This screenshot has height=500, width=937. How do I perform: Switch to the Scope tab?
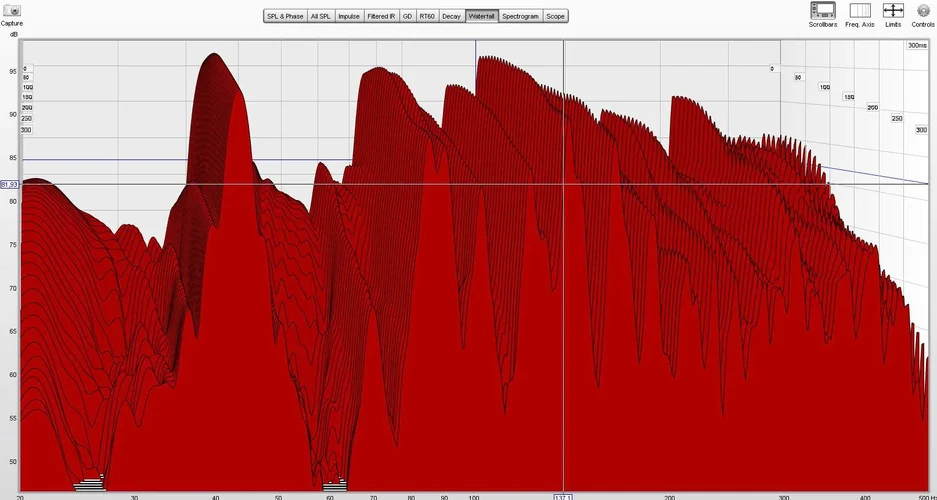coord(555,16)
